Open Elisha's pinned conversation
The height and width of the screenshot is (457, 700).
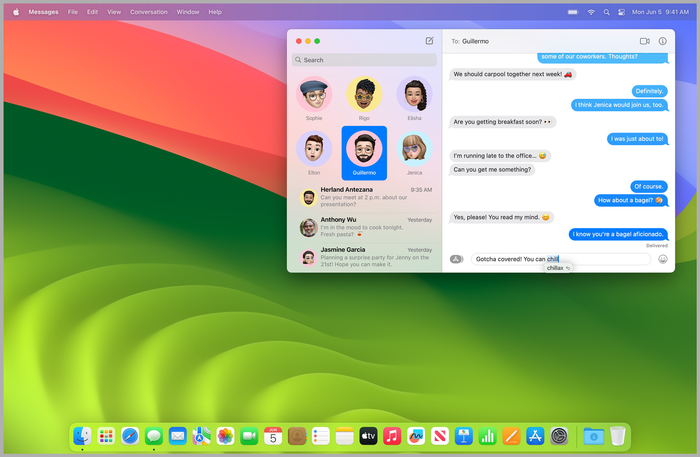412,95
